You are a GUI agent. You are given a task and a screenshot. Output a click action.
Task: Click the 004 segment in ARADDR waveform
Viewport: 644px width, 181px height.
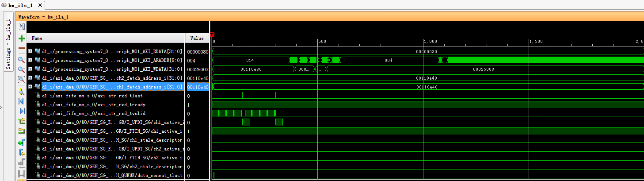point(389,60)
